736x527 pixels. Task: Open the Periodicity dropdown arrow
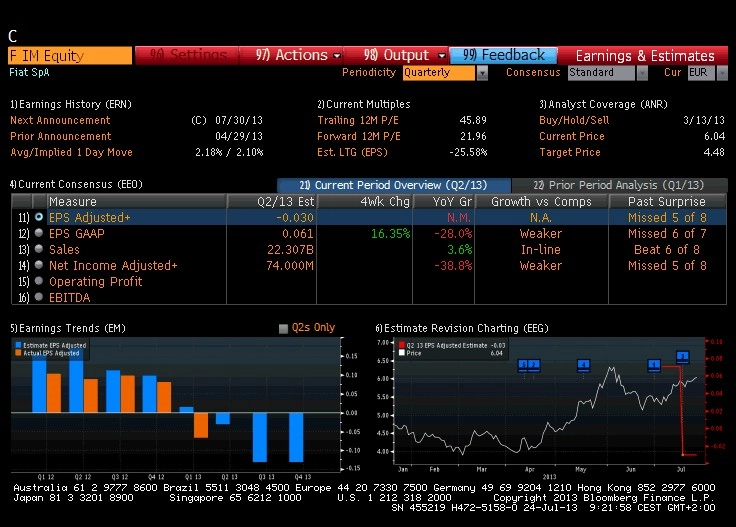pos(482,73)
